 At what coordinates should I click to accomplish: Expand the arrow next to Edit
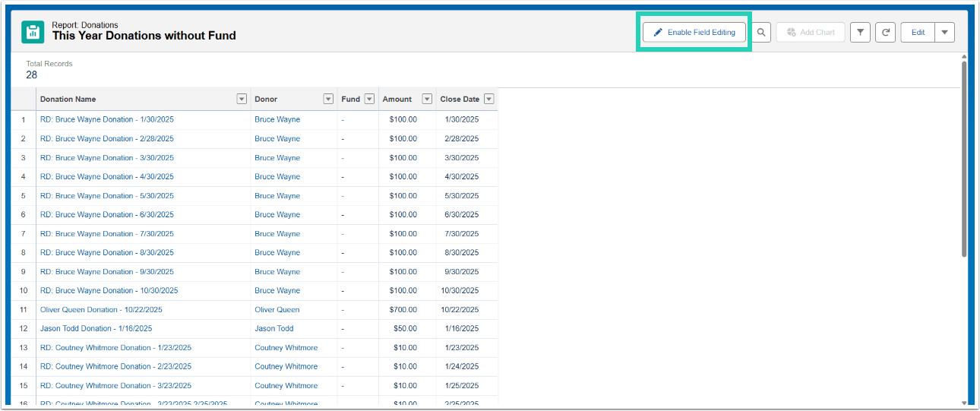tap(944, 33)
